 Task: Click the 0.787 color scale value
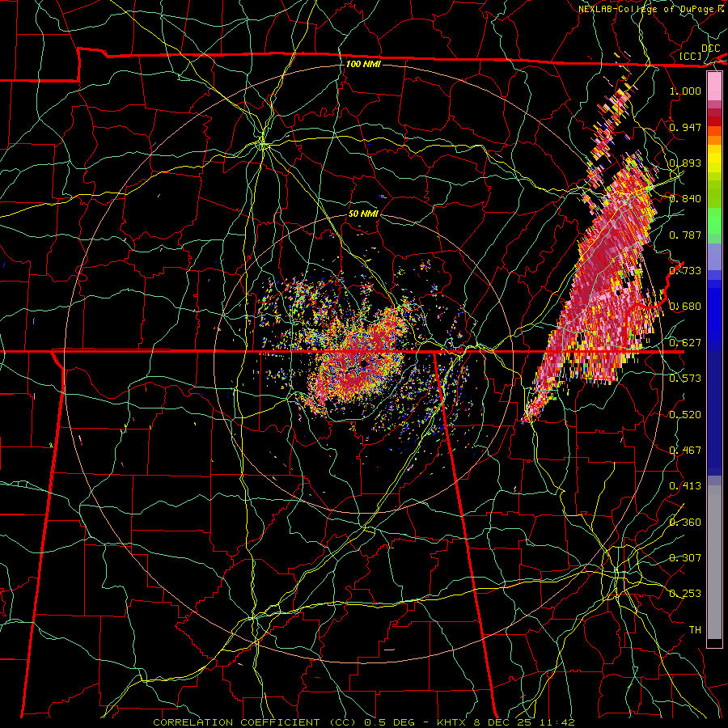tap(685, 235)
